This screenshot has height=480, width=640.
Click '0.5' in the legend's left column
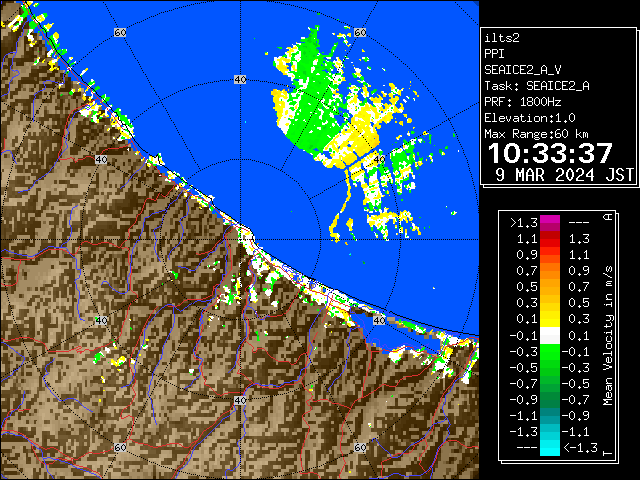tap(527, 287)
